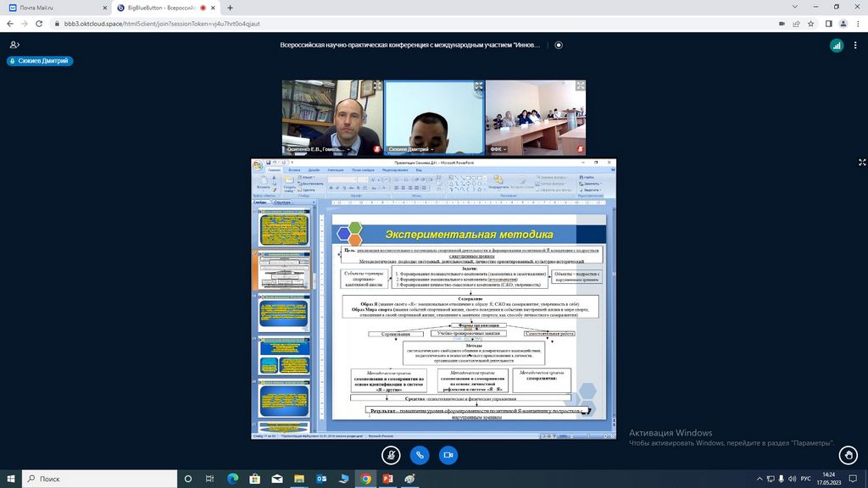Viewport: 868px width, 488px height.
Task: Leave audio using the phone button
Action: (x=420, y=455)
